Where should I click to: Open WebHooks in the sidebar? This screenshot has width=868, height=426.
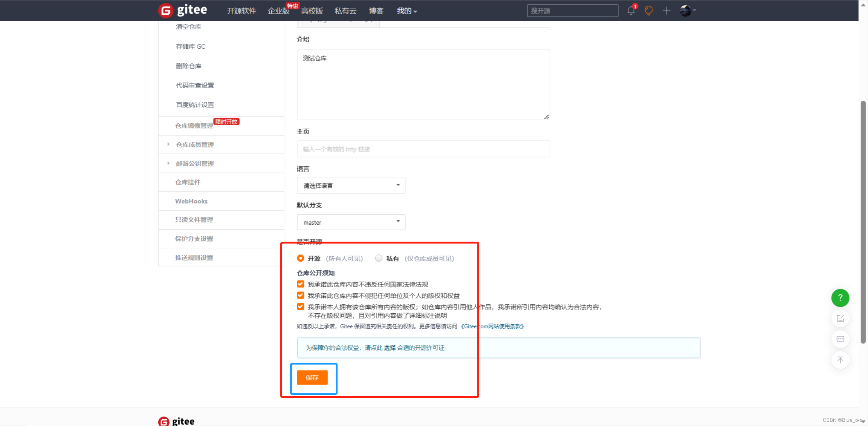pyautogui.click(x=191, y=201)
